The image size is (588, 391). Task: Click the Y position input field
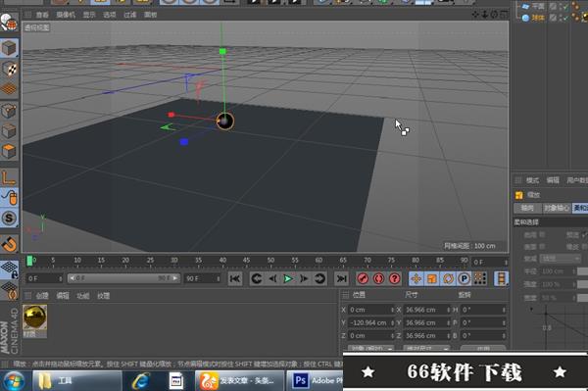370,322
